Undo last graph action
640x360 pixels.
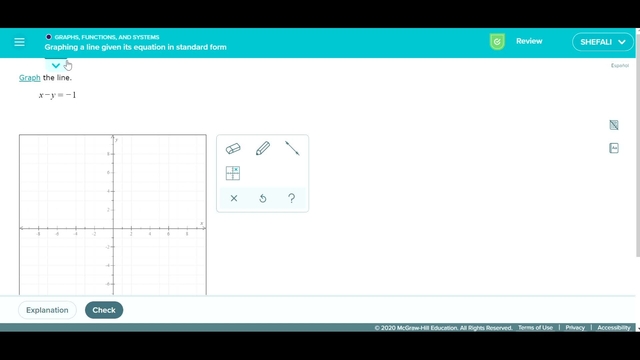(x=263, y=198)
